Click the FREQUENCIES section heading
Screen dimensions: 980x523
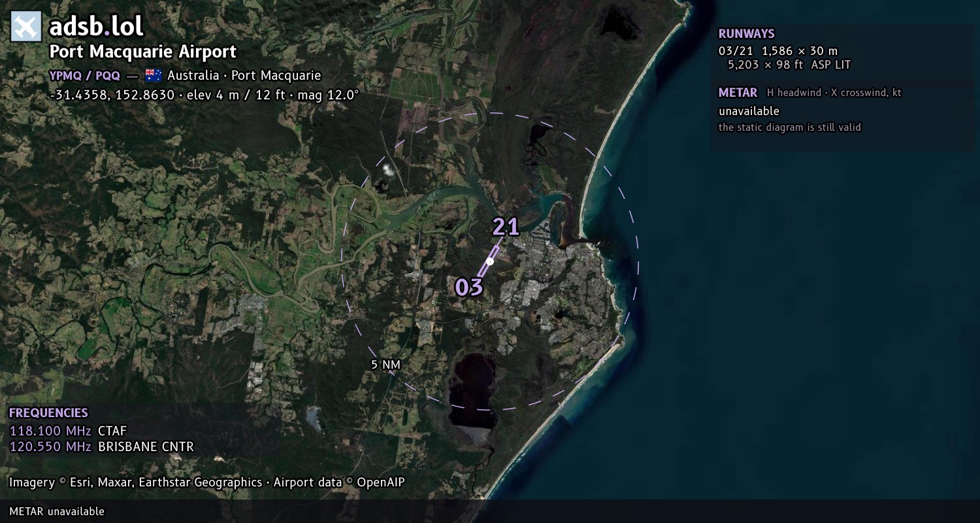(48, 413)
